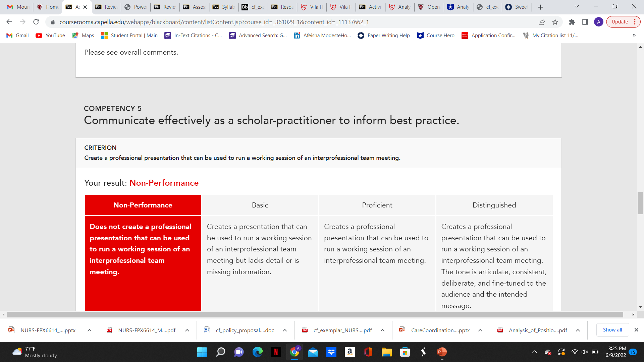Open Windows taskbar search

(x=220, y=352)
